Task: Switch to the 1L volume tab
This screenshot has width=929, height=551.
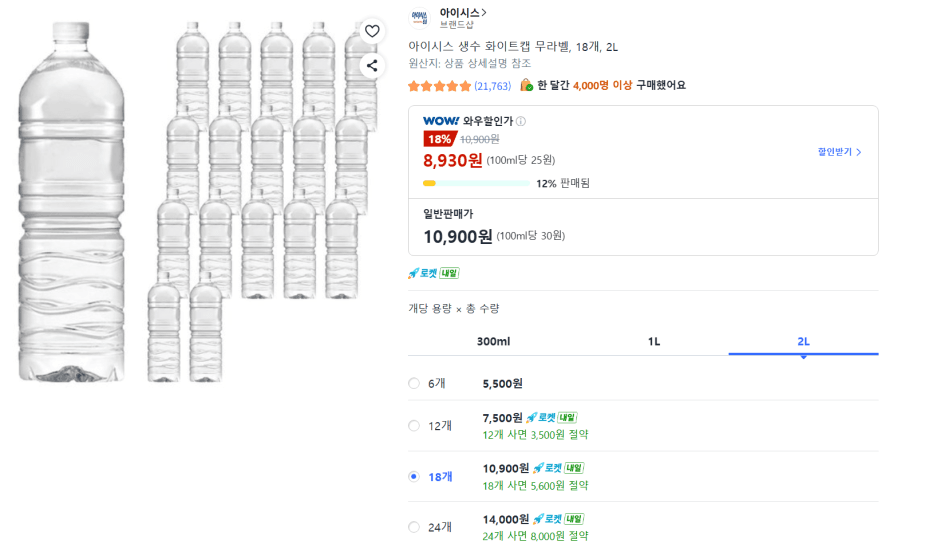Action: click(x=653, y=341)
